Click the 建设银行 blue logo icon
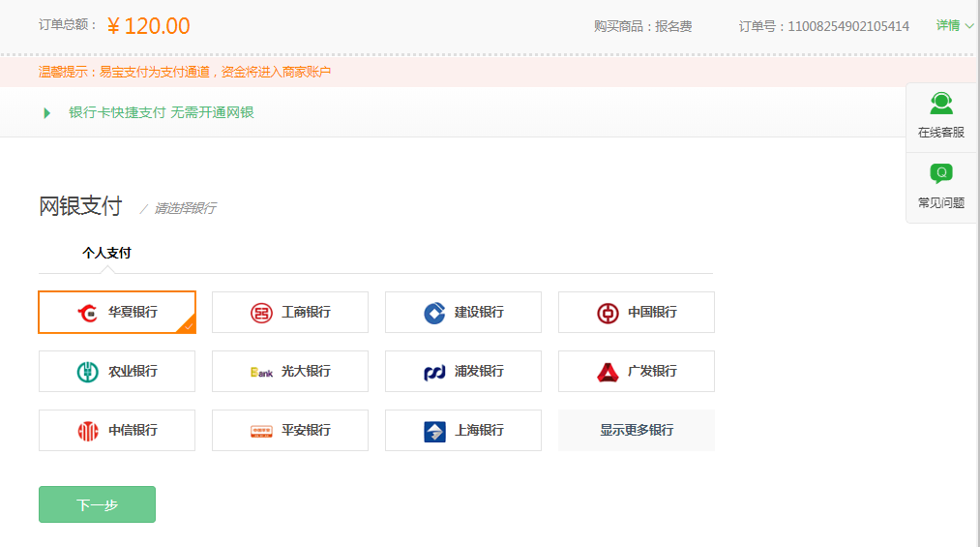 pos(434,313)
